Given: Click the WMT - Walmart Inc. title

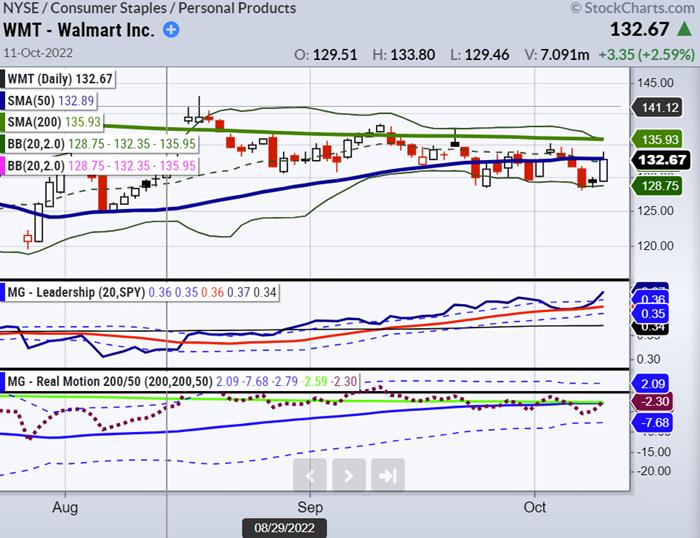Looking at the screenshot, I should pos(78,30).
